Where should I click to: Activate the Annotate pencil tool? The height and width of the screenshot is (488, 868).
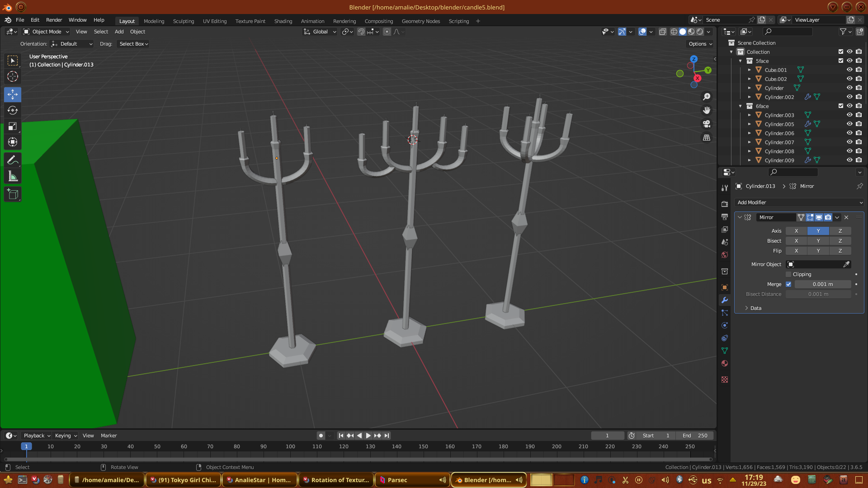pos(13,160)
